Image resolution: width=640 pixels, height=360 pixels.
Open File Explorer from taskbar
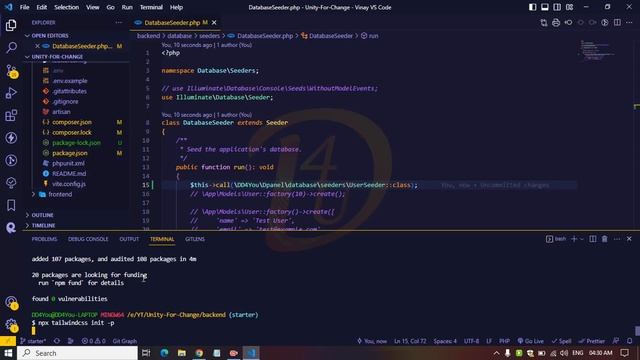pyautogui.click(x=182, y=353)
